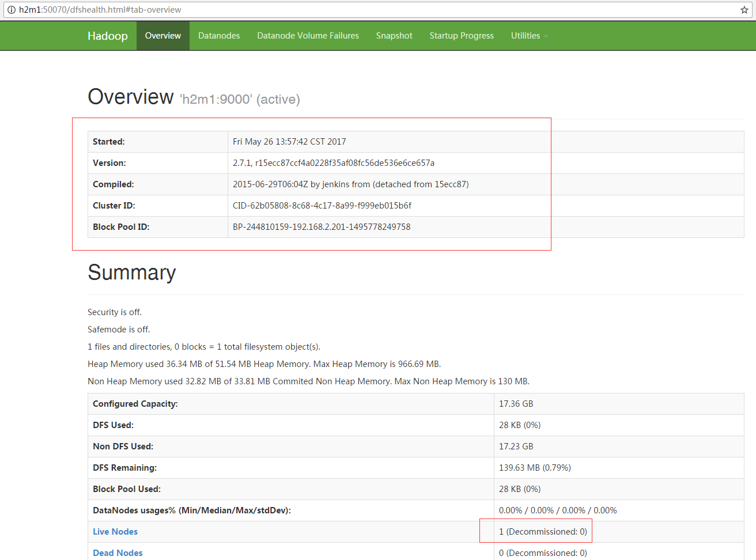The width and height of the screenshot is (756, 560).
Task: Select the DFS Used value 28 KB (0%)
Action: (520, 425)
